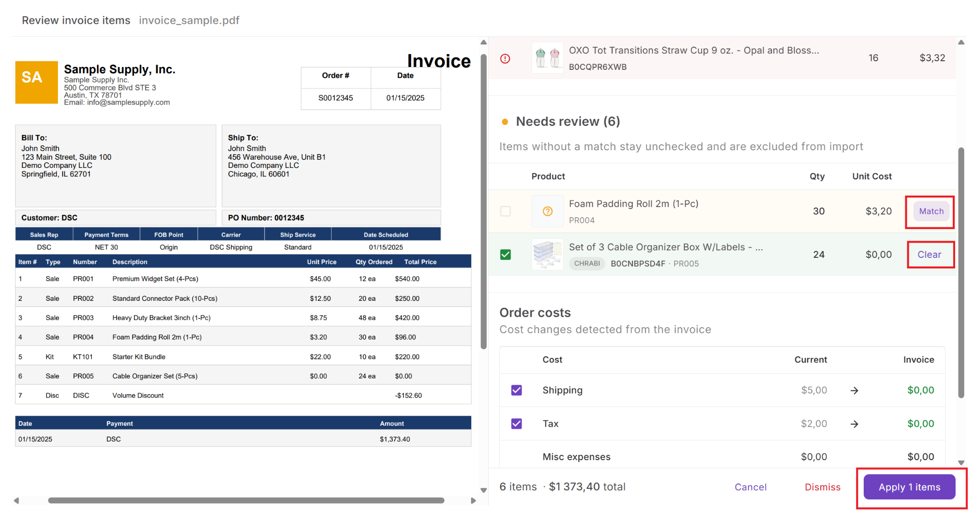Click the PDF vertical scrollbar thumb
Image resolution: width=980 pixels, height=519 pixels.
click(x=483, y=201)
